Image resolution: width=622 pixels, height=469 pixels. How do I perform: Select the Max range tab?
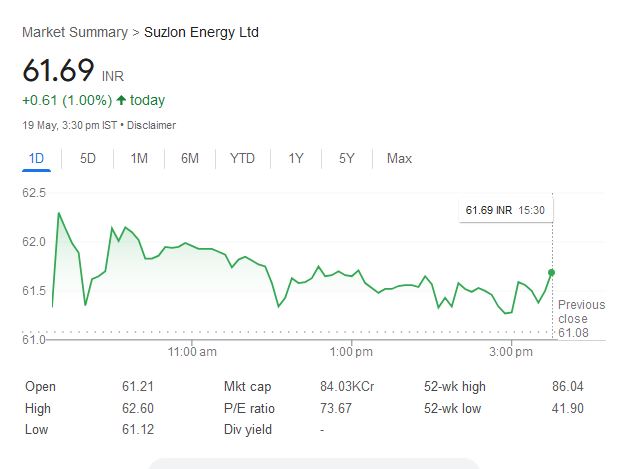pos(399,159)
